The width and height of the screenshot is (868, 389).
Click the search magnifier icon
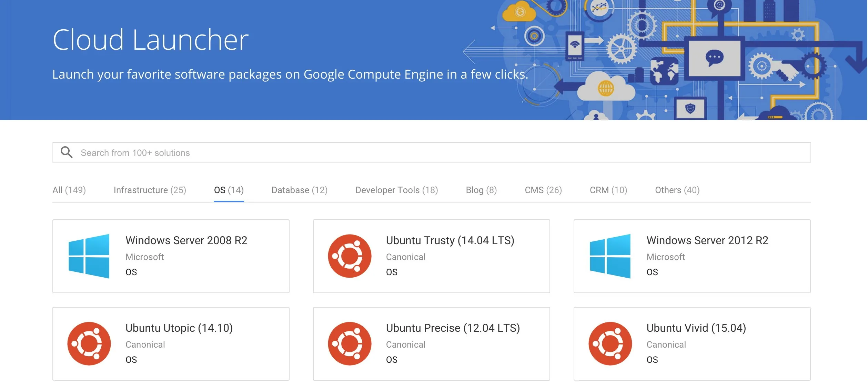[67, 152]
